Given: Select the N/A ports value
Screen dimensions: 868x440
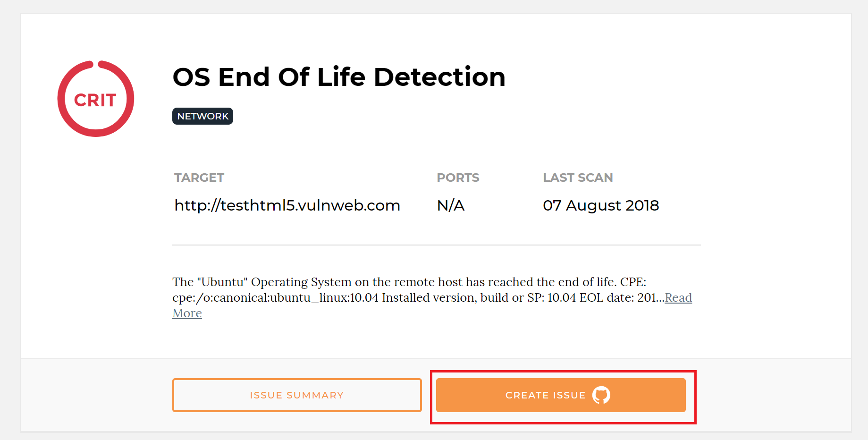Looking at the screenshot, I should 451,205.
